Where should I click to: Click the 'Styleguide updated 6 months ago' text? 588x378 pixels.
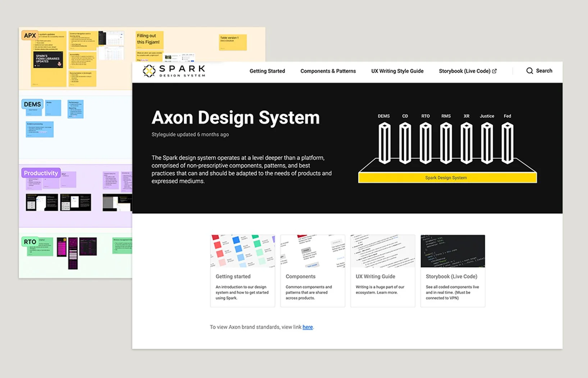tap(190, 134)
